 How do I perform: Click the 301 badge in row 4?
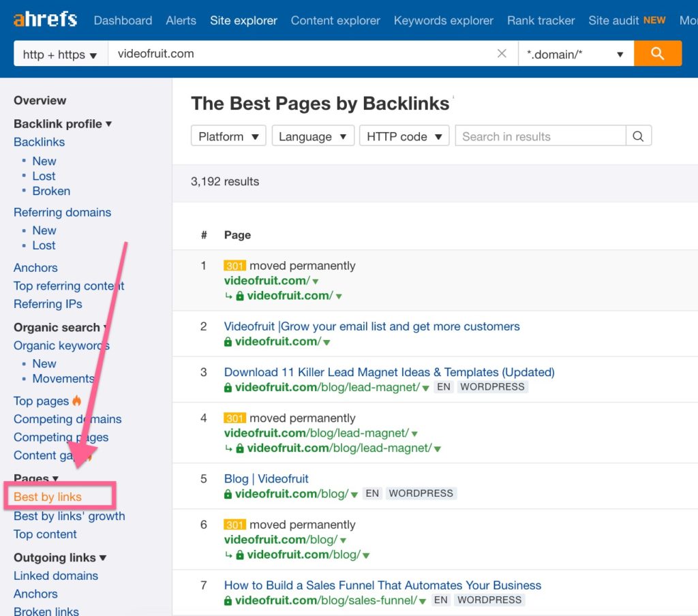coord(234,418)
